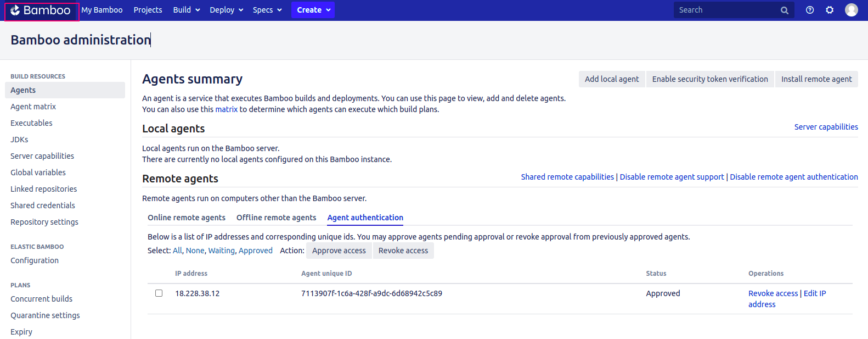Image resolution: width=868 pixels, height=339 pixels.
Task: Open JDKs in sidebar
Action: (x=19, y=140)
